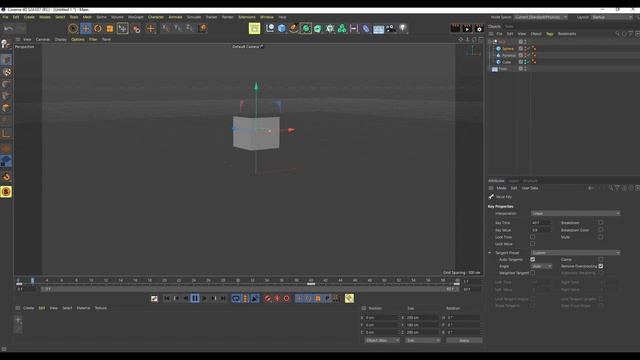
Task: Open the Tags menu in Objects panel
Action: pos(549,34)
